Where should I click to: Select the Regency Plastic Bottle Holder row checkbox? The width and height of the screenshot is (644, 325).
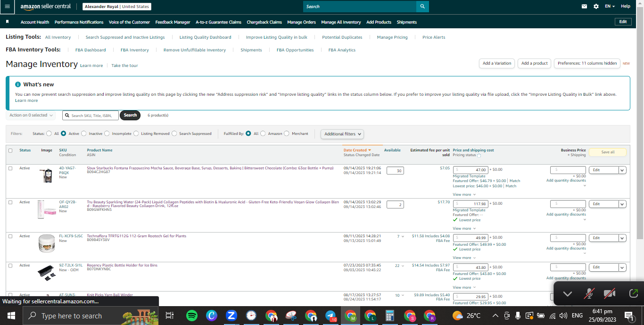tap(10, 266)
